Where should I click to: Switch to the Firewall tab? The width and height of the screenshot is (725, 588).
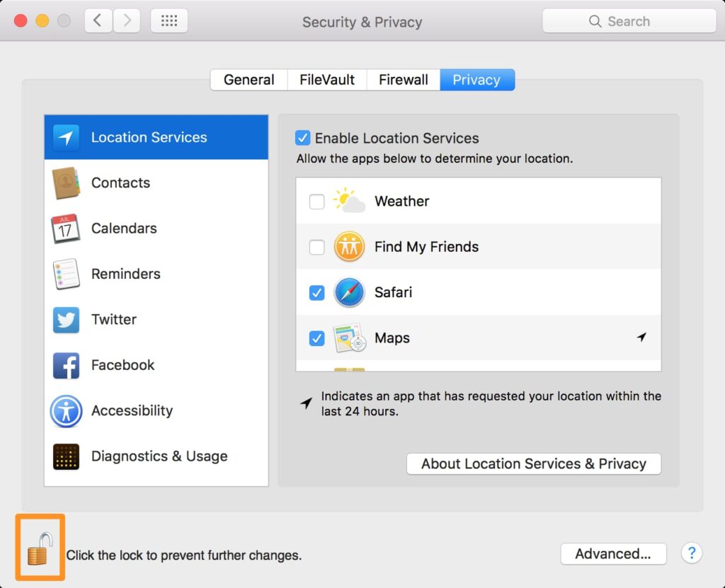click(x=403, y=79)
